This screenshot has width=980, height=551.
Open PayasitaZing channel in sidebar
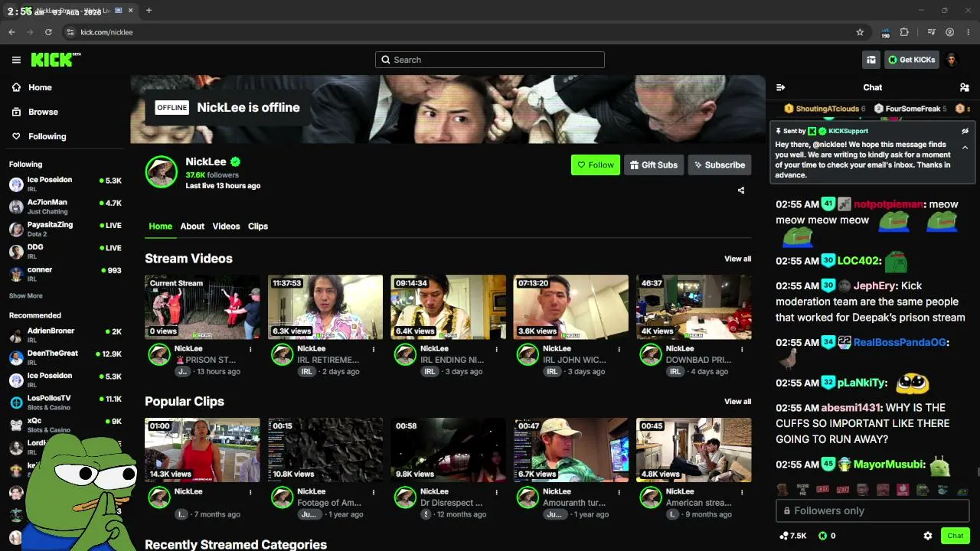pos(65,229)
